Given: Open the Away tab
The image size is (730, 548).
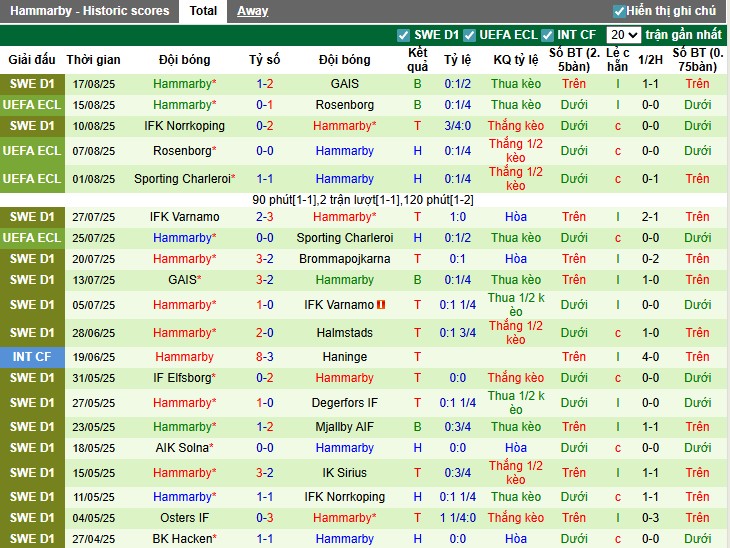Looking at the screenshot, I should 252,11.
